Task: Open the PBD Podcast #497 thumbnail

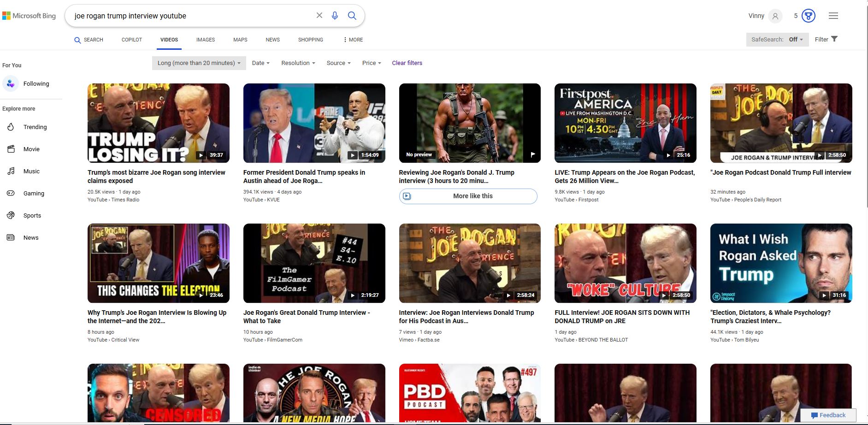Action: [470, 393]
